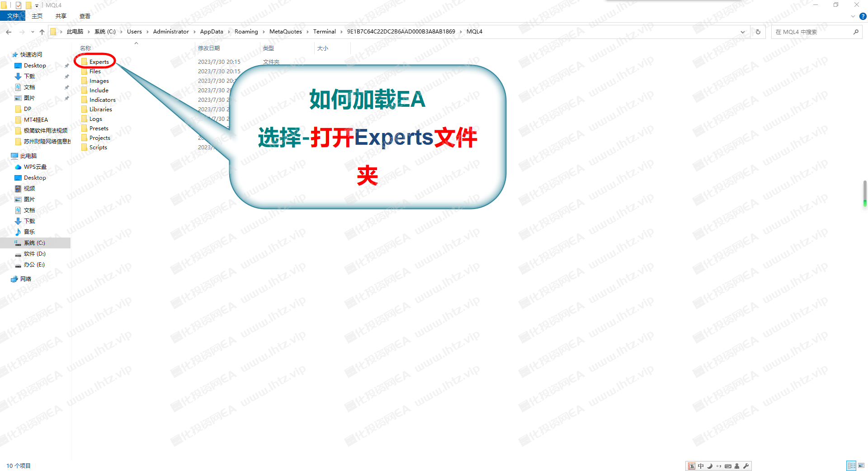Select the Presets folder icon
This screenshot has width=868, height=471.
(x=84, y=128)
